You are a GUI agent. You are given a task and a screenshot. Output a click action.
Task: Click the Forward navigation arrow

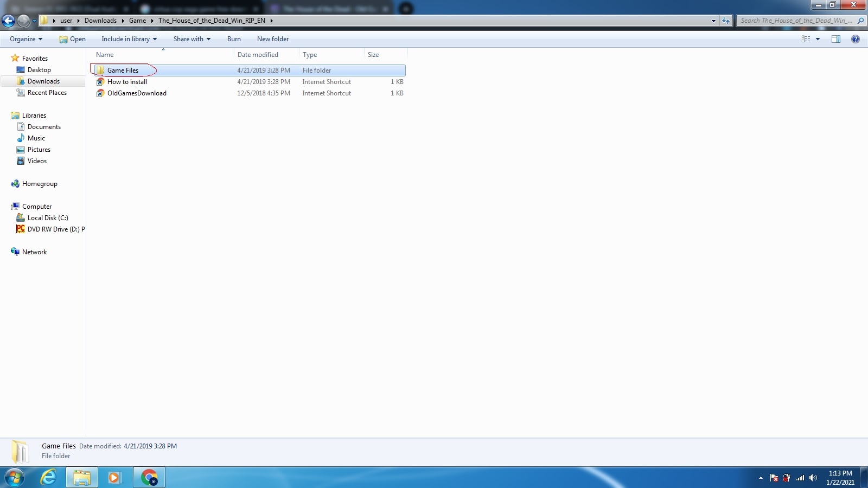pos(23,21)
